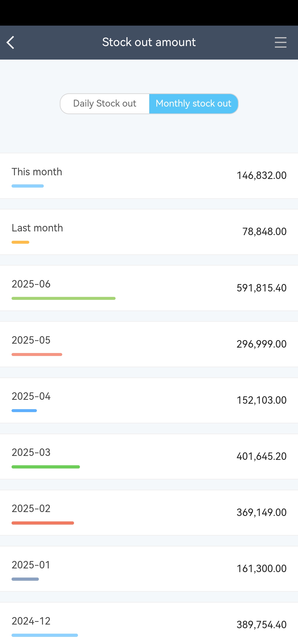
Task: Switch to Daily Stock out
Action: pos(105,103)
